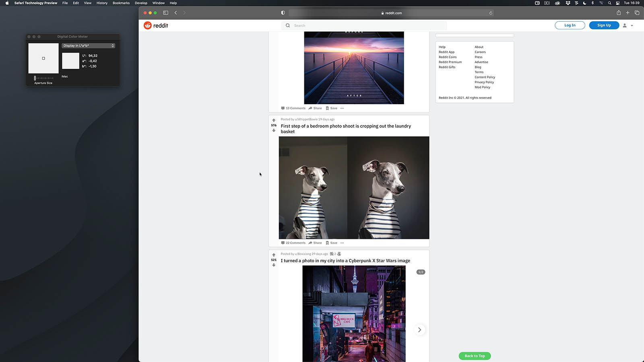Click Back to Top button
The image size is (644, 362).
click(475, 356)
